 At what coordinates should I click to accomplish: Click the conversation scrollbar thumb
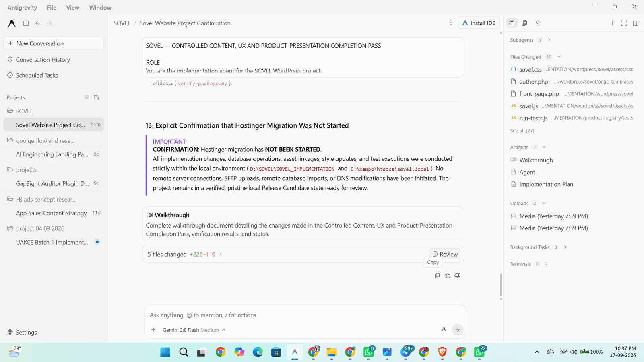[501, 284]
